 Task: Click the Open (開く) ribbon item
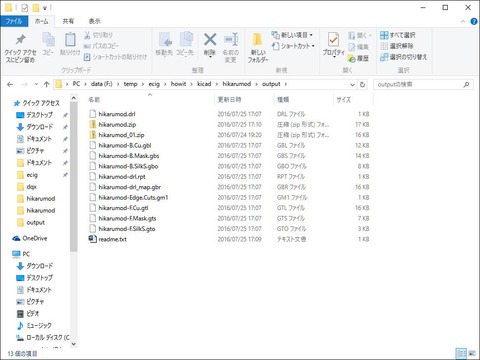359,36
